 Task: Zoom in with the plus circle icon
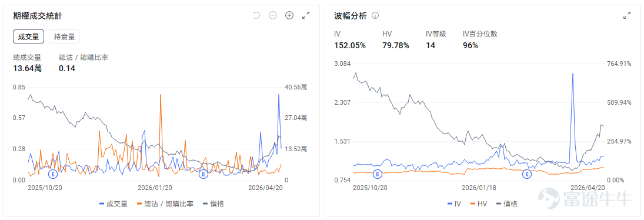pyautogui.click(x=289, y=16)
